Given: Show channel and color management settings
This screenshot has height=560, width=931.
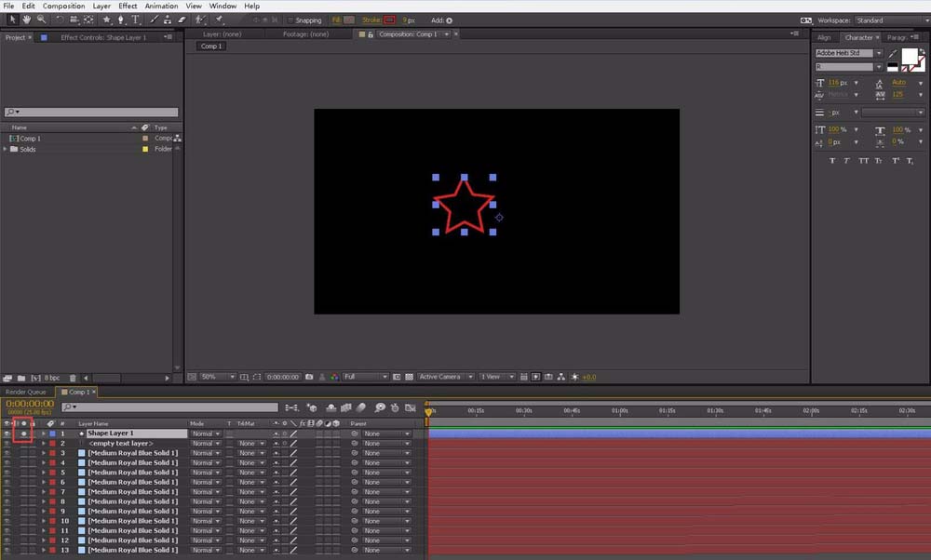Looking at the screenshot, I should (x=335, y=377).
